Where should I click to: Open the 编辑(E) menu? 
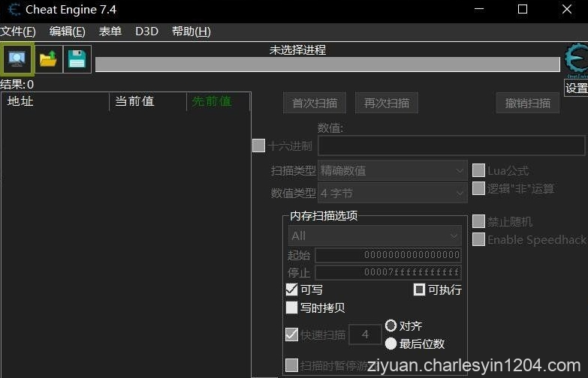68,31
